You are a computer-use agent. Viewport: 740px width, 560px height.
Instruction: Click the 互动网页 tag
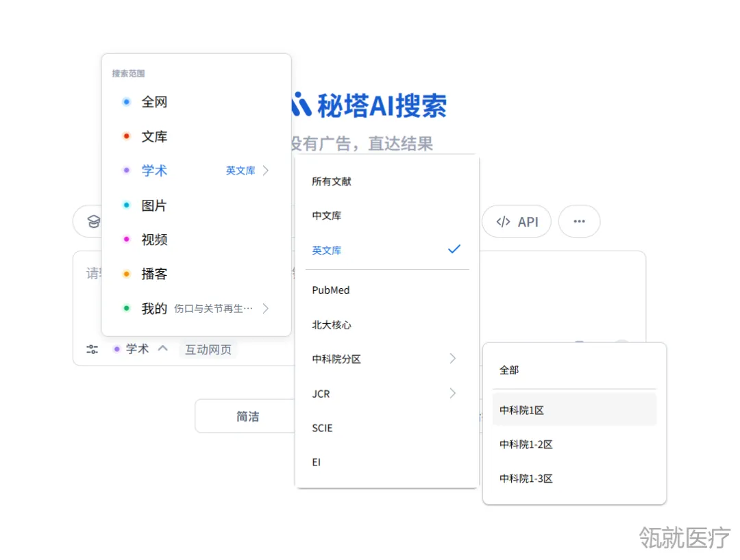(x=208, y=349)
